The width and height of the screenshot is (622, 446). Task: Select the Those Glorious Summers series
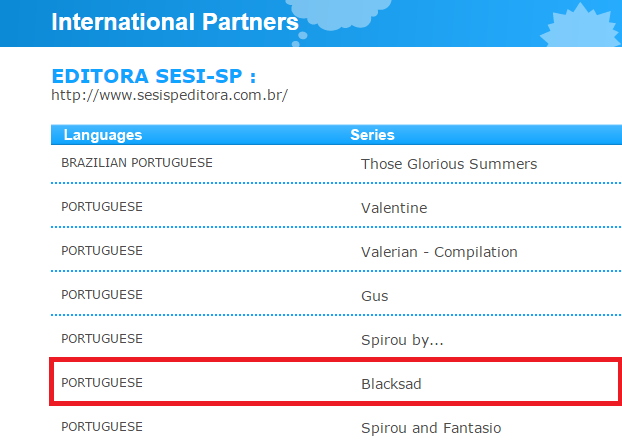(449, 164)
